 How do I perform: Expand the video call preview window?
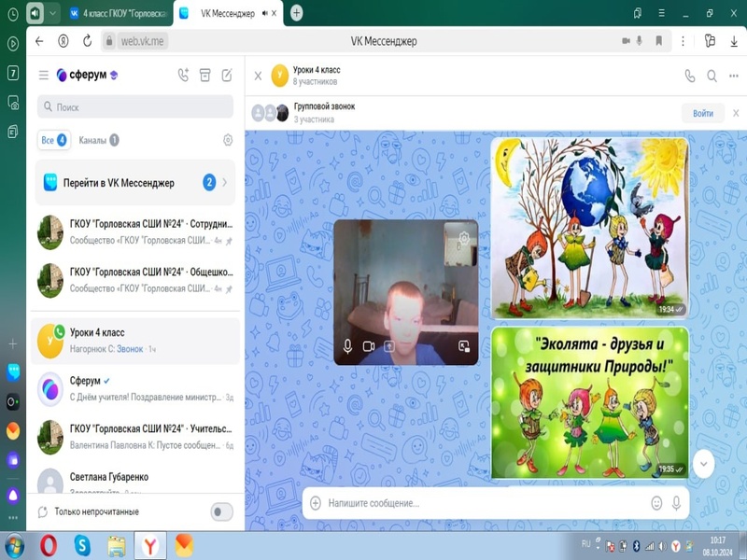[x=464, y=346]
